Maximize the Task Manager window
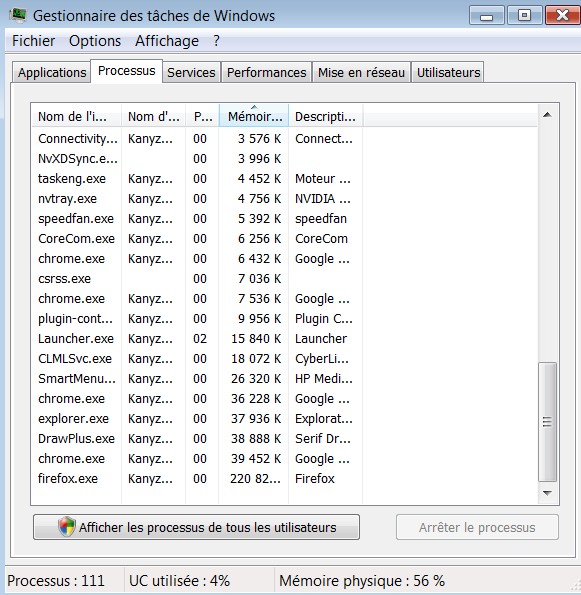 pyautogui.click(x=524, y=16)
